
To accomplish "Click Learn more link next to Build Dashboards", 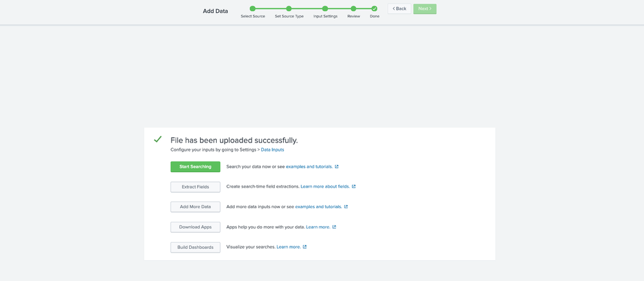I will (x=288, y=247).
